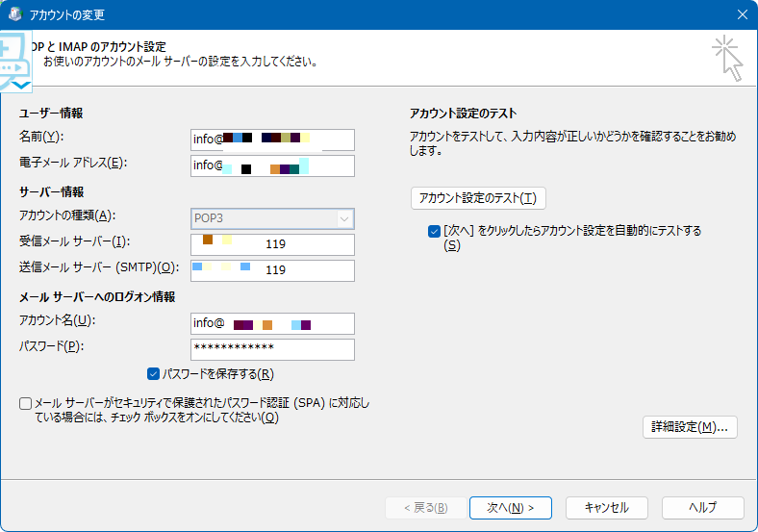Toggle the パスワードを保存する checkbox

[154, 374]
